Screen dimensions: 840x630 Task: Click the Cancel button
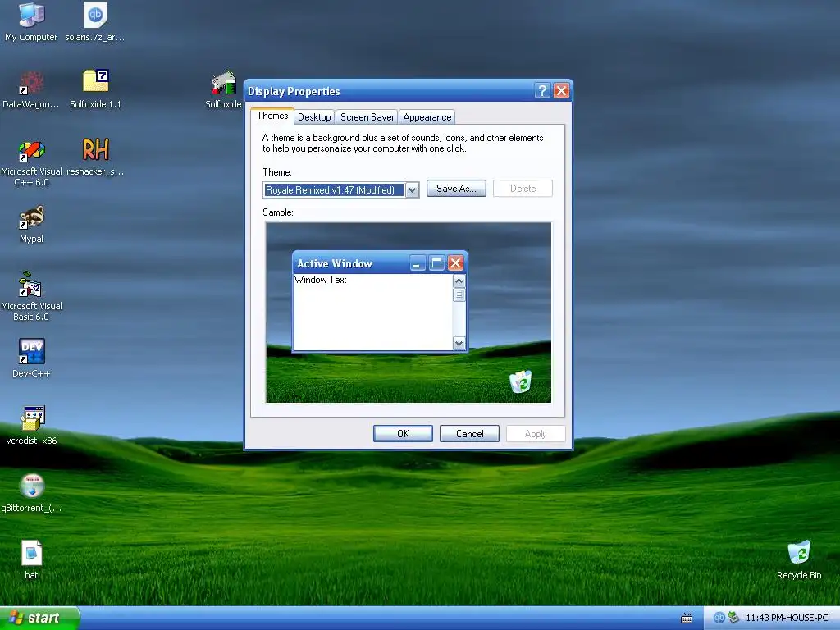(469, 433)
